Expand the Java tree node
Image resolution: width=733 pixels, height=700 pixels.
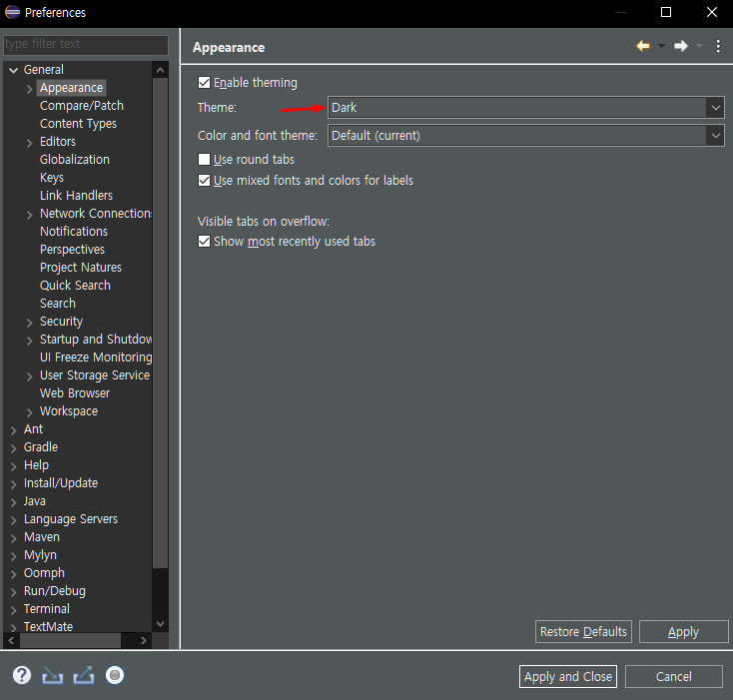[14, 502]
